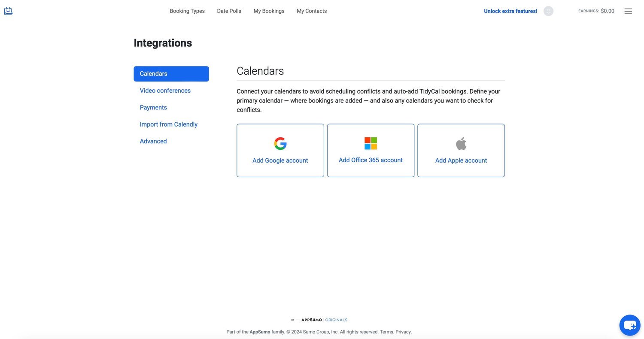
Task: Click the AppSumo Originals logo
Action: pyautogui.click(x=319, y=320)
